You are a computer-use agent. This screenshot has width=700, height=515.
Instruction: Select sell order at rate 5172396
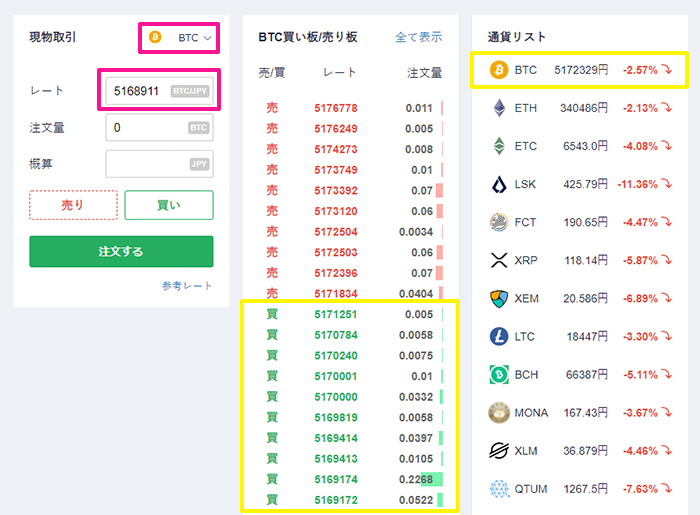coord(351,273)
